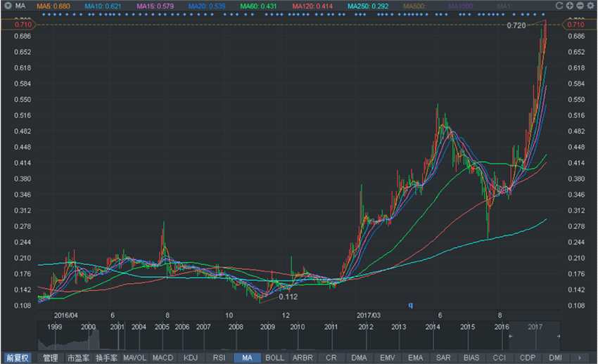Click MA10: 0.621 legend label

[103, 6]
